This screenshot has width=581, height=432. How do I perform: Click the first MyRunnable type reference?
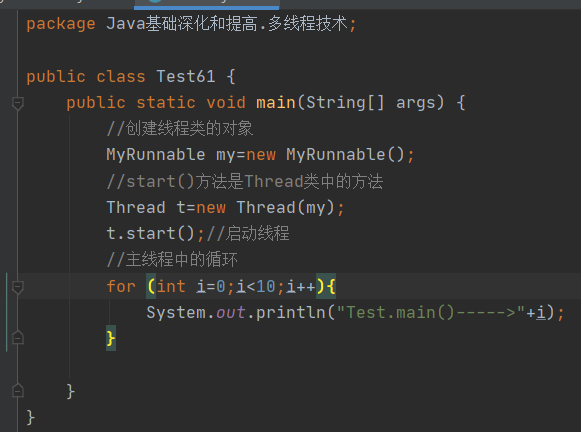[x=156, y=155]
